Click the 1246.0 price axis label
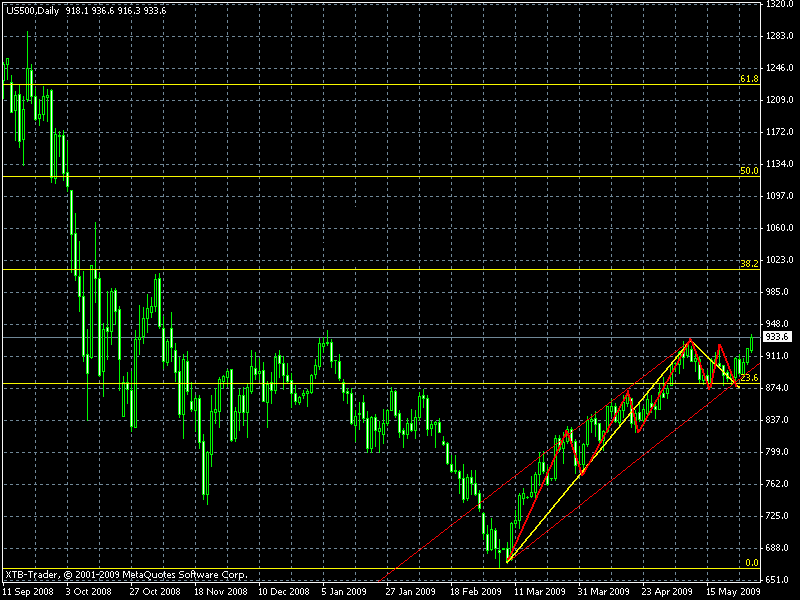This screenshot has width=800, height=600. (780, 68)
